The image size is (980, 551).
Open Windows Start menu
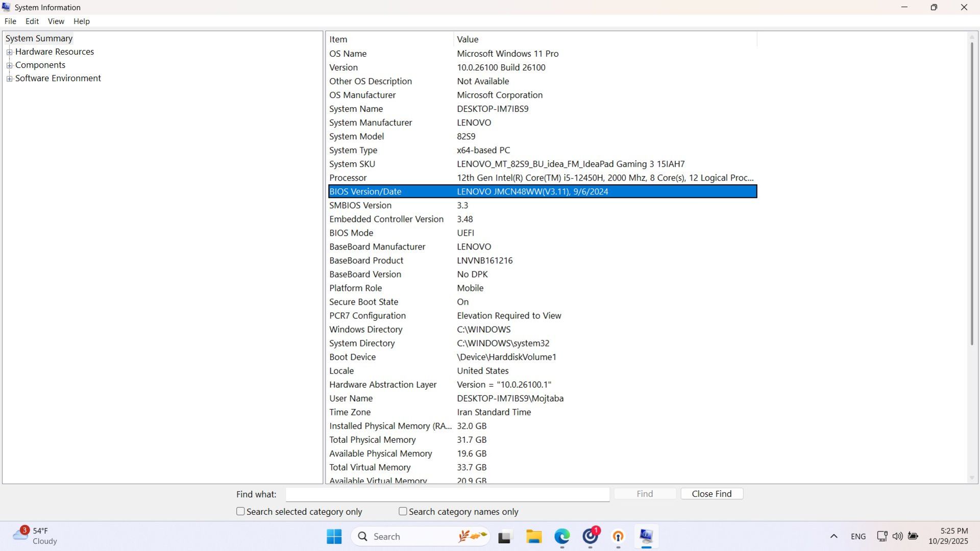click(x=334, y=536)
